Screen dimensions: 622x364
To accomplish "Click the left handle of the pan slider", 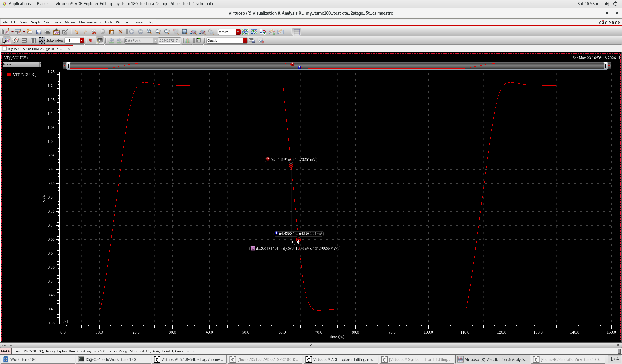I will [68, 66].
